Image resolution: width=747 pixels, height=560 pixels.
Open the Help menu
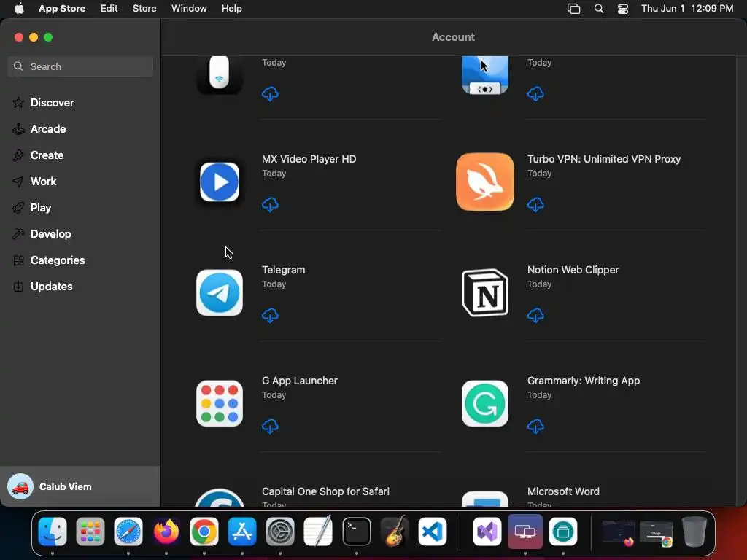coord(231,8)
